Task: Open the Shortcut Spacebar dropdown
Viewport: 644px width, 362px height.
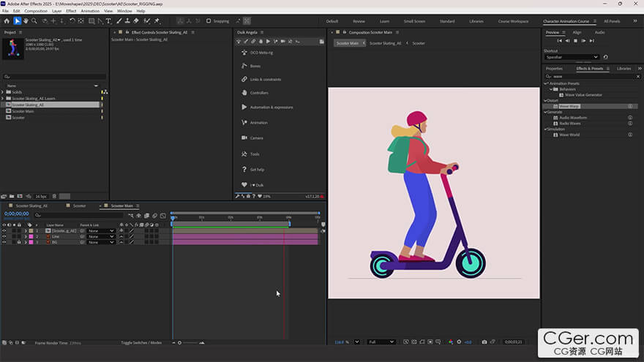Action: 572,57
